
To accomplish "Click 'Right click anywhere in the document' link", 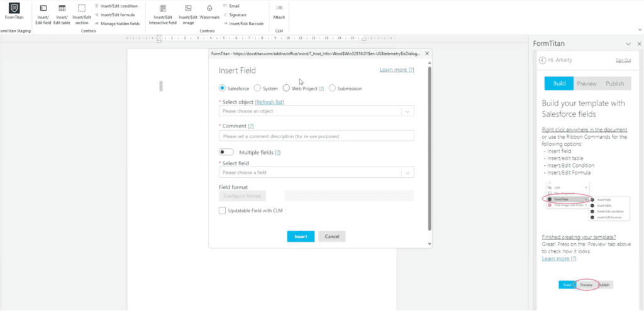I will tap(584, 129).
